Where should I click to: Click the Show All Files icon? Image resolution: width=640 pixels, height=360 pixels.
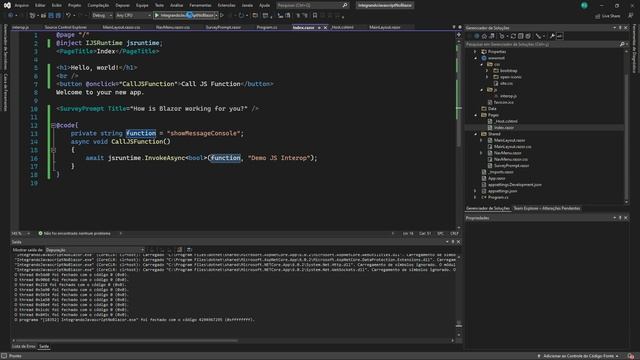tap(528, 36)
